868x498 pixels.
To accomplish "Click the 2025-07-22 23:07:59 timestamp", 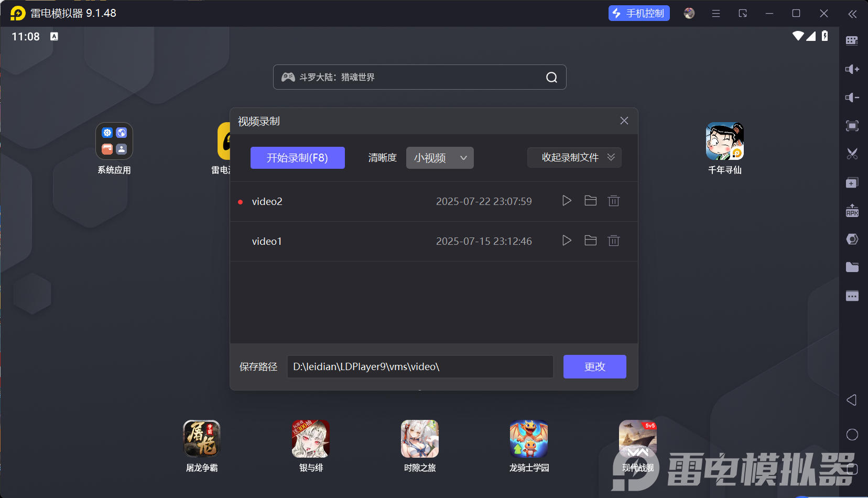I will click(x=484, y=201).
